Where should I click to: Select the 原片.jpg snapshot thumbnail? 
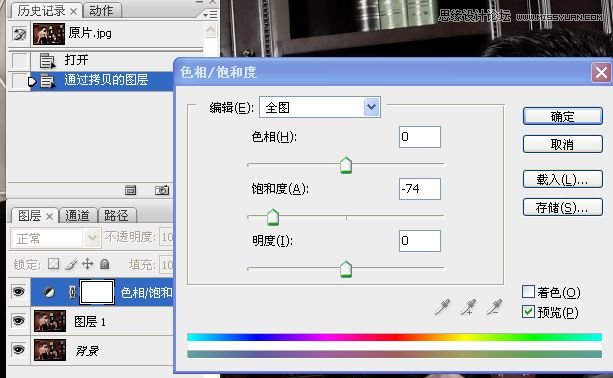coord(49,34)
